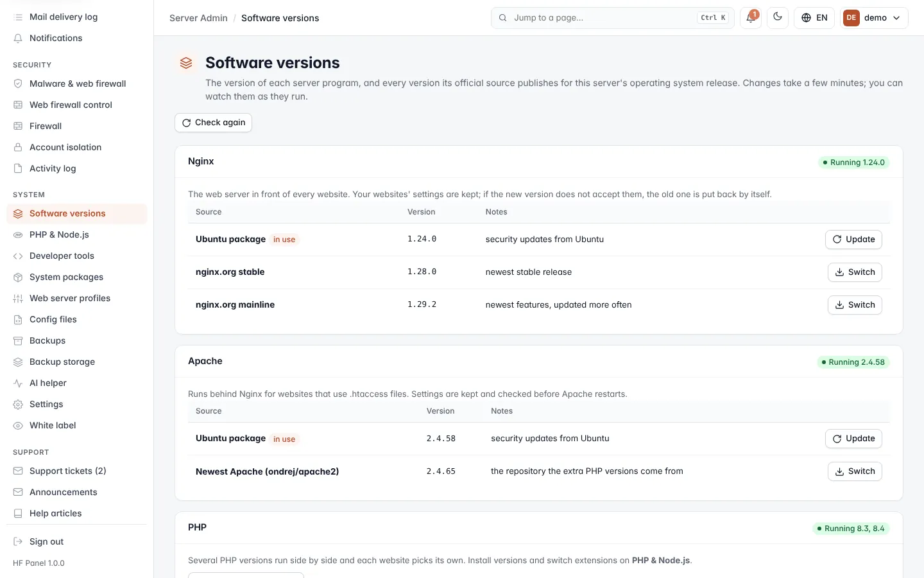The image size is (924, 578).
Task: Click the Notifications bell icon in sidebar
Action: (18, 39)
